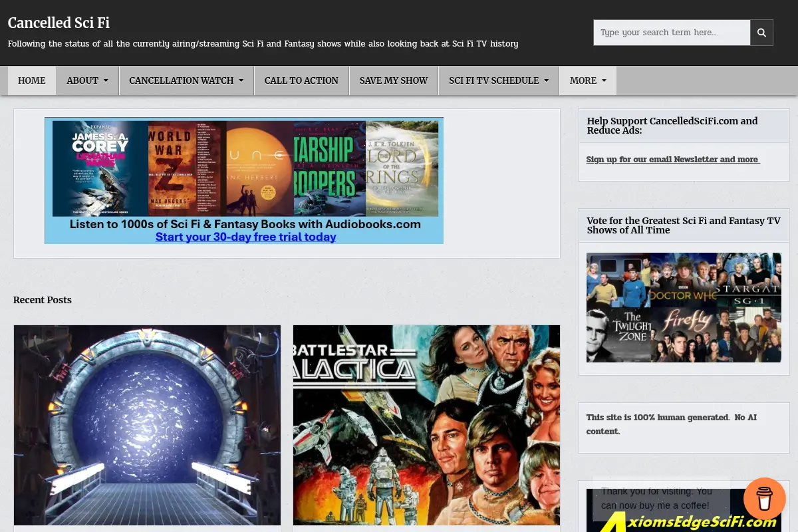Click the 'Help Support CancelledSciFi.com' heading

point(672,126)
